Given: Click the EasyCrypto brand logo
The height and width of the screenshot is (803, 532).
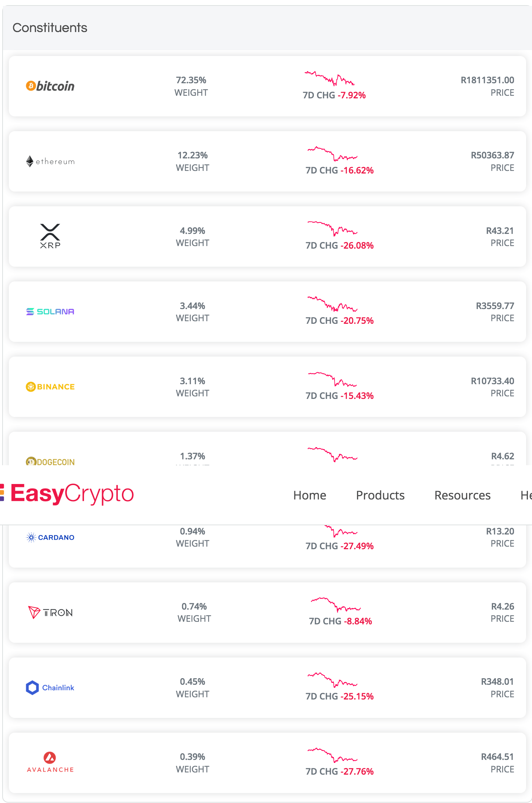Looking at the screenshot, I should 67,494.
